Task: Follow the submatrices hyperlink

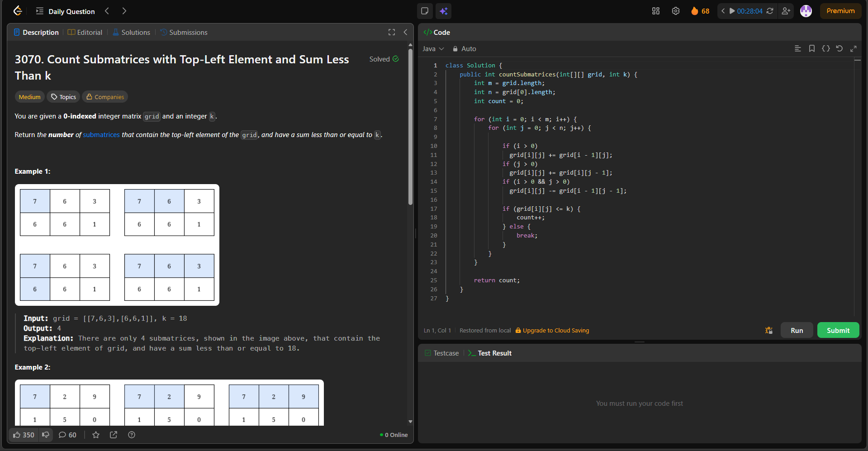Action: point(101,135)
